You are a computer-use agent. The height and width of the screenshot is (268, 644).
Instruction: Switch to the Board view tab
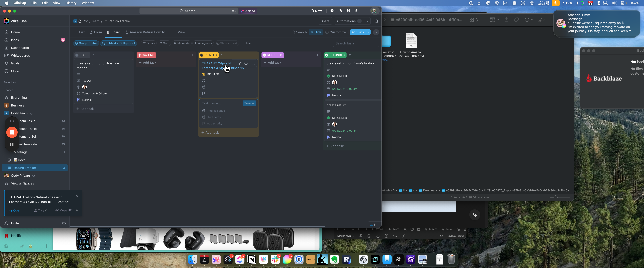(113, 32)
